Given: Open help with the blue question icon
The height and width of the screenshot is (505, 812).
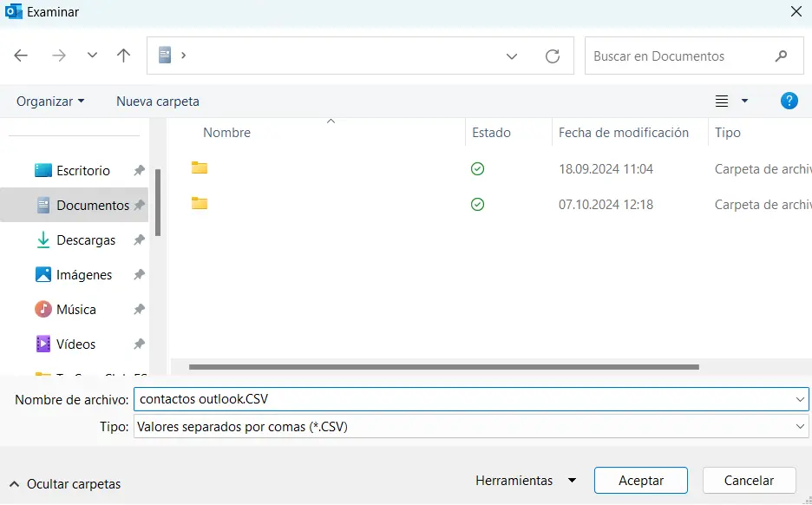Looking at the screenshot, I should point(789,101).
